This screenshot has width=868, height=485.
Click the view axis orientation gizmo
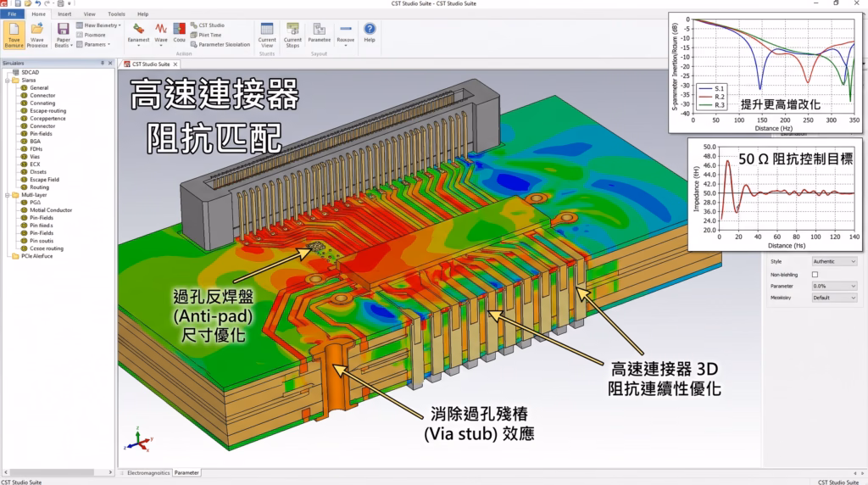(x=138, y=439)
